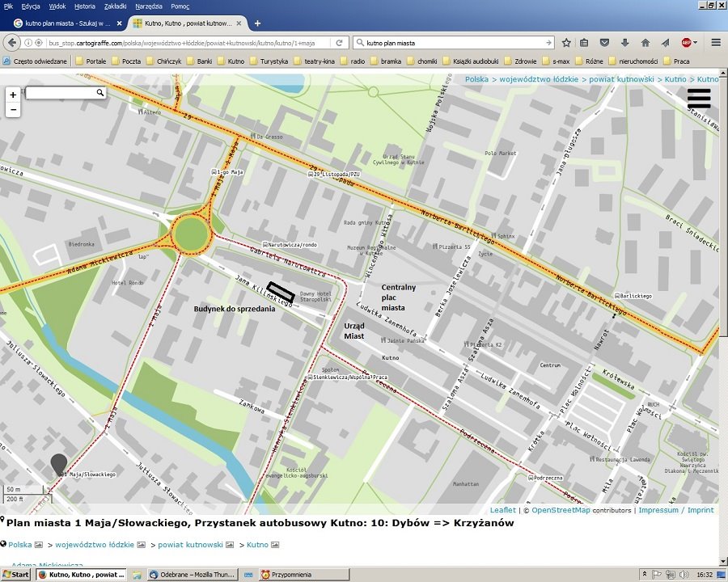The height and width of the screenshot is (582, 728).
Task: Click the Adblock Plus ABP icon
Action: 687,43
